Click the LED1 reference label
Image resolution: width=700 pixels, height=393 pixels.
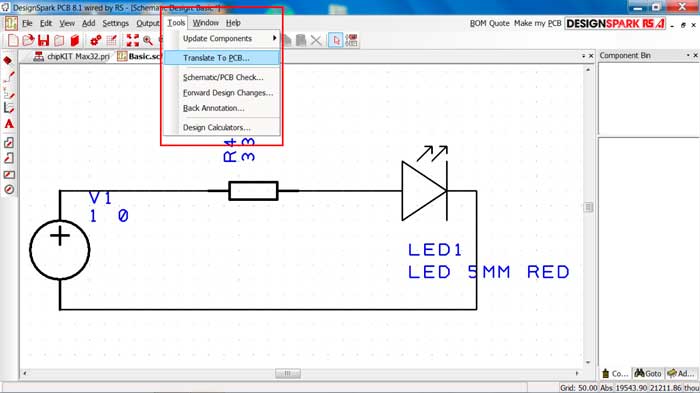[x=435, y=250]
